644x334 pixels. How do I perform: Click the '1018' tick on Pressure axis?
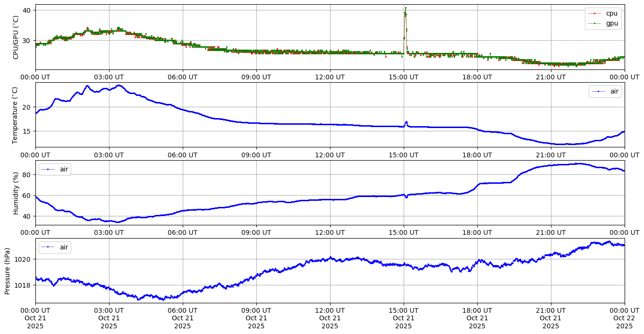23,285
